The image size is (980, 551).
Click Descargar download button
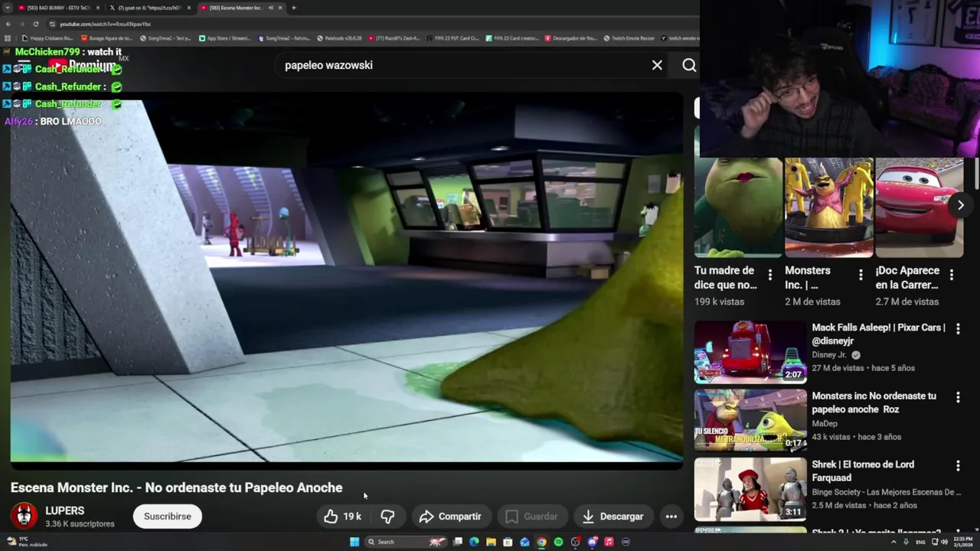click(x=612, y=517)
